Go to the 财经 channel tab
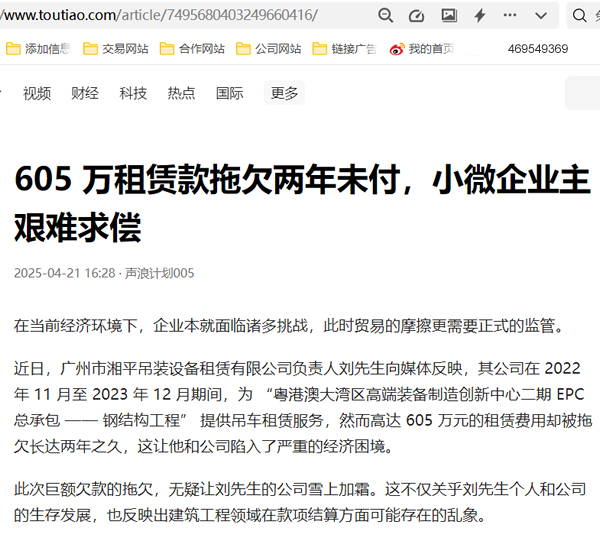This screenshot has height=535, width=600. click(x=85, y=93)
